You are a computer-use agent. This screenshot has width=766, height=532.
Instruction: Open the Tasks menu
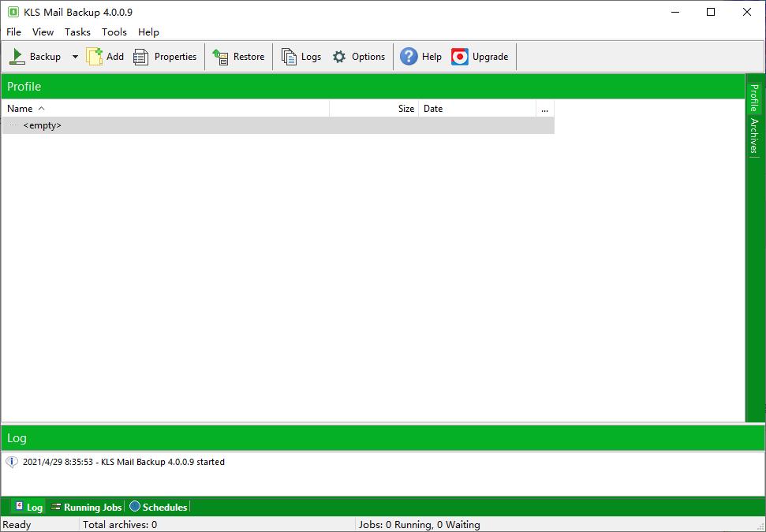[x=77, y=32]
